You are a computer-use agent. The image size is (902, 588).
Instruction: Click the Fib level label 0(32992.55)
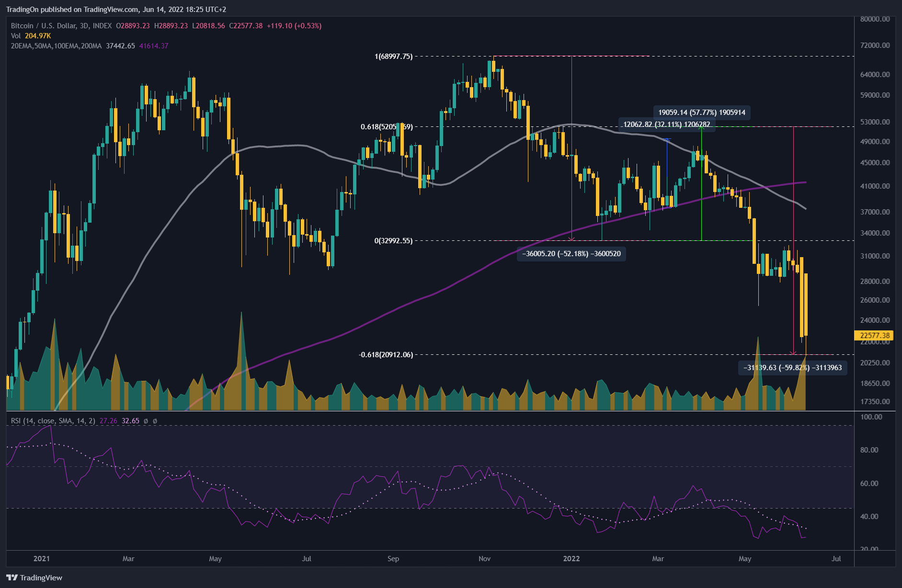point(393,241)
